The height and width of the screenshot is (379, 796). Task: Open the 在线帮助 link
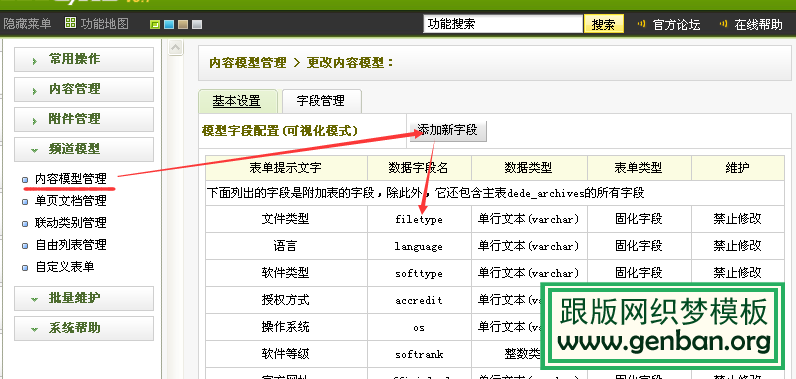[758, 24]
